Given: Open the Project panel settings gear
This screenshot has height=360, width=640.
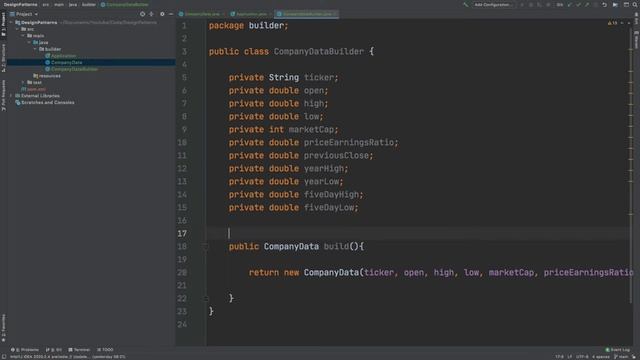Looking at the screenshot, I should click(162, 14).
